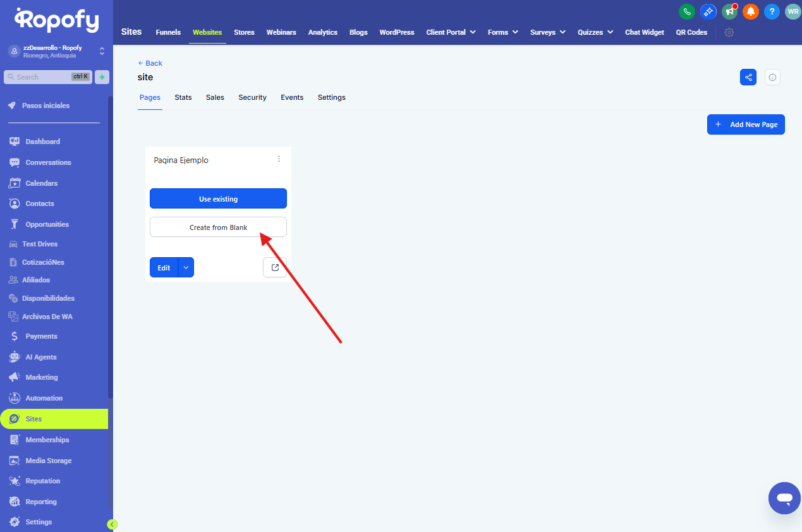802x532 pixels.
Task: Open page in new tab icon
Action: tap(275, 267)
